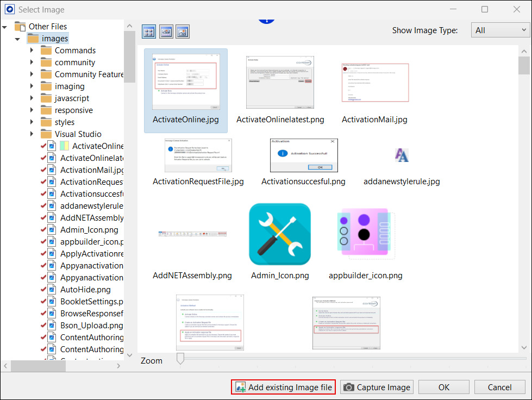Switch to the thumbnail grid view
Screen dimensions: 532x400
[x=149, y=32]
